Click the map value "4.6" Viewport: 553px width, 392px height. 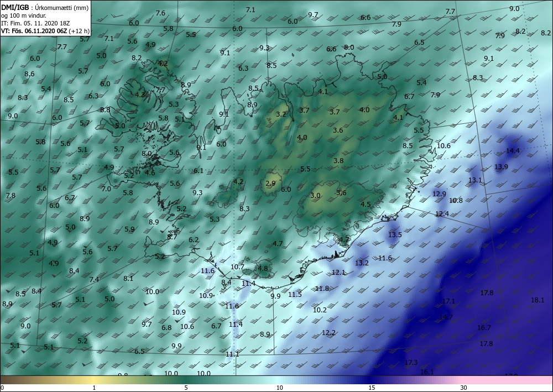click(x=150, y=173)
